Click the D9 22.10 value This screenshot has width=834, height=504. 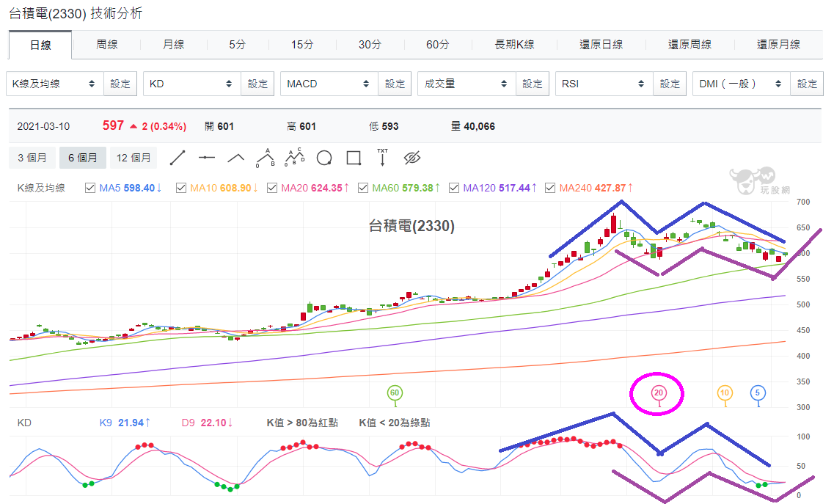(x=207, y=423)
